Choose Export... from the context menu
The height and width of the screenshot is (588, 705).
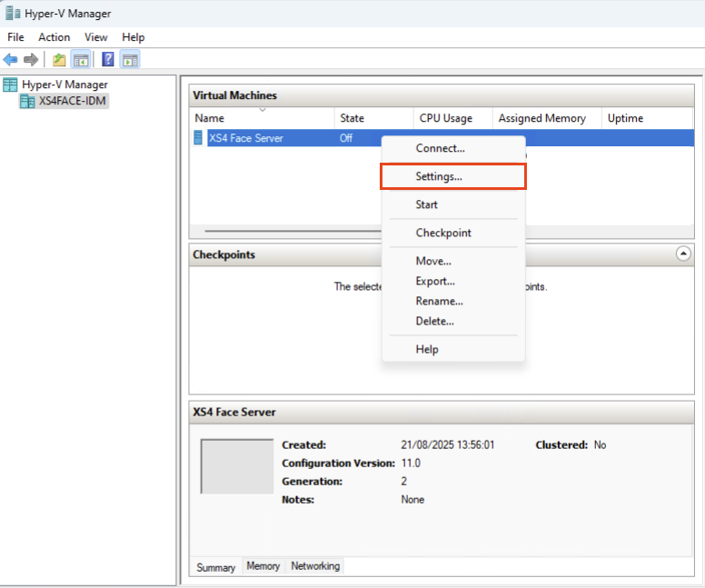[x=453, y=281]
